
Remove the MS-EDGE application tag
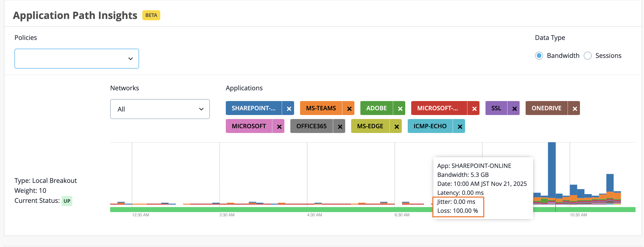(x=396, y=126)
